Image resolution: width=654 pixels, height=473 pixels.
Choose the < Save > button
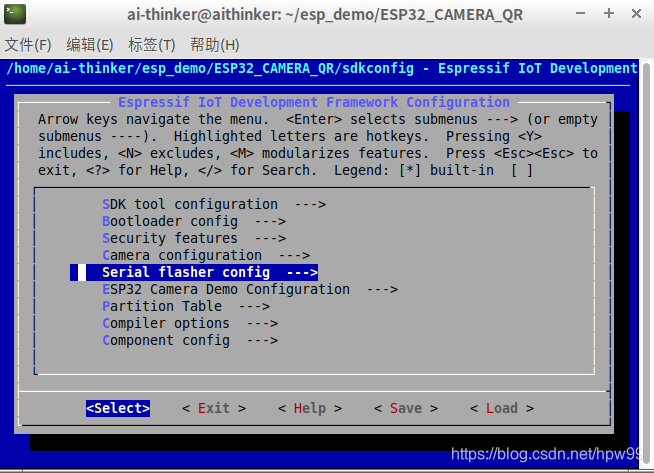click(x=406, y=408)
